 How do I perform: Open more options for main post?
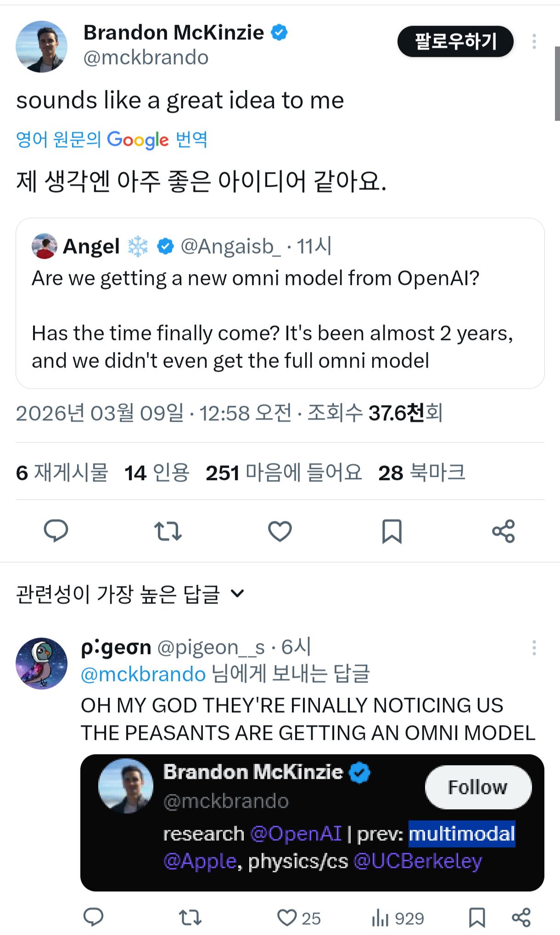click(534, 41)
